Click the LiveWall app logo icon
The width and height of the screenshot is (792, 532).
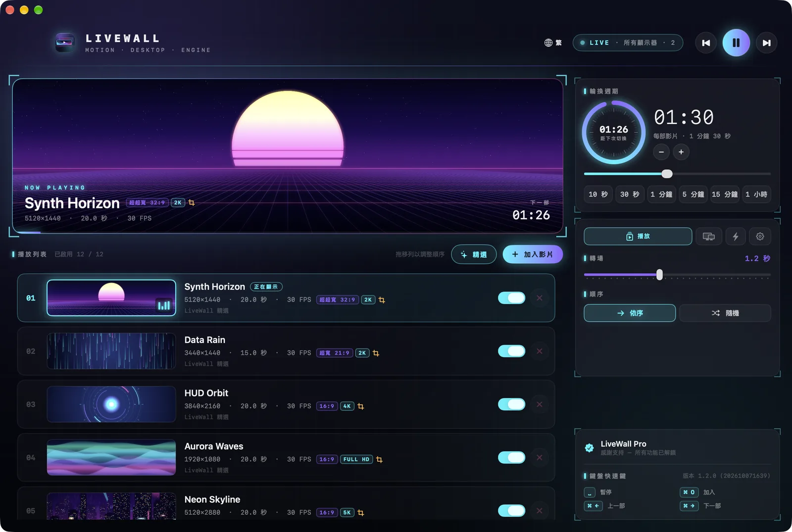[x=65, y=43]
